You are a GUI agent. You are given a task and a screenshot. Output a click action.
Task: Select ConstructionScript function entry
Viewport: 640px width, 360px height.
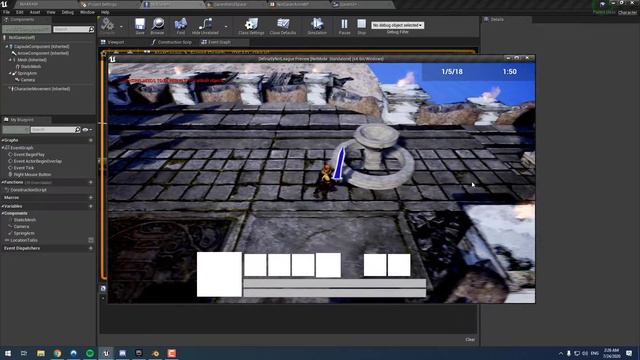coord(28,190)
